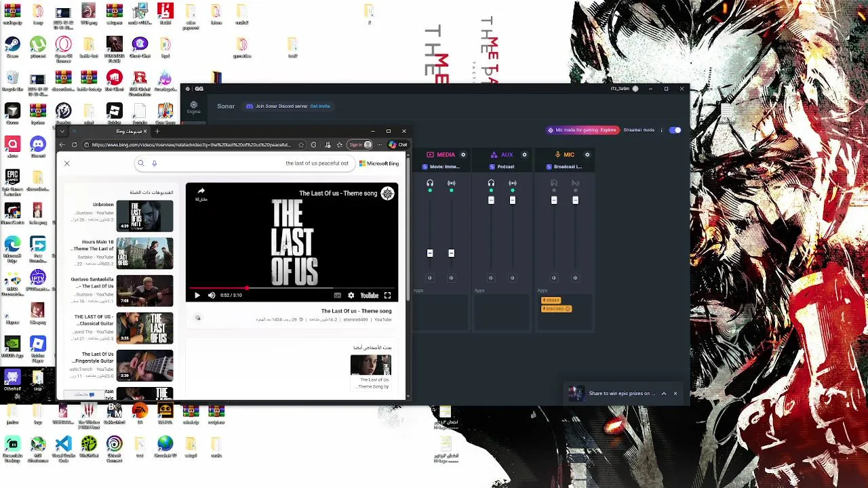Open the 'Hours Main 10' related video
This screenshot has width=868, height=488.
[144, 253]
